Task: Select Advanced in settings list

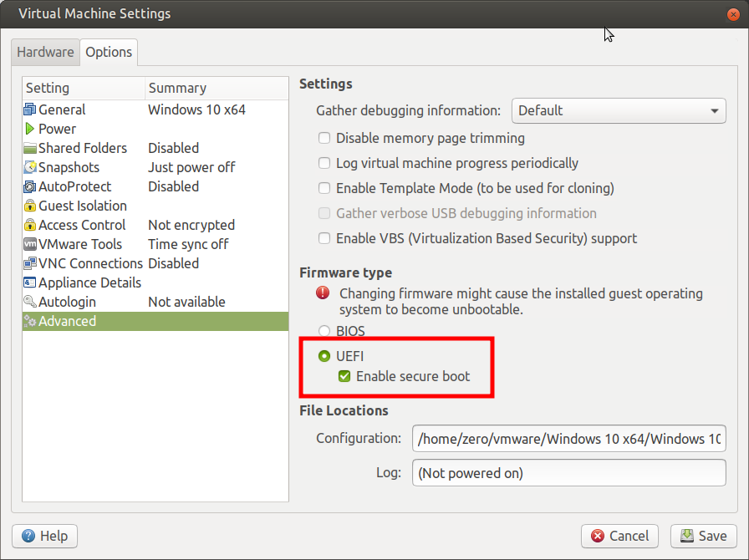Action: pyautogui.click(x=155, y=321)
